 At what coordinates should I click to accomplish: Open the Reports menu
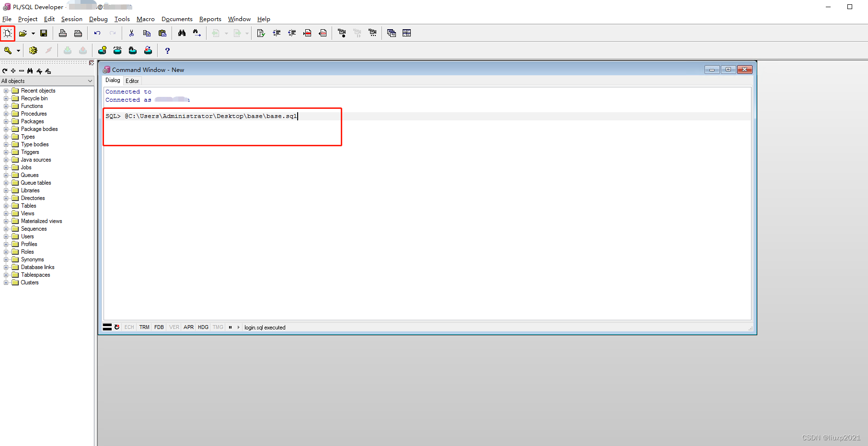pyautogui.click(x=210, y=19)
